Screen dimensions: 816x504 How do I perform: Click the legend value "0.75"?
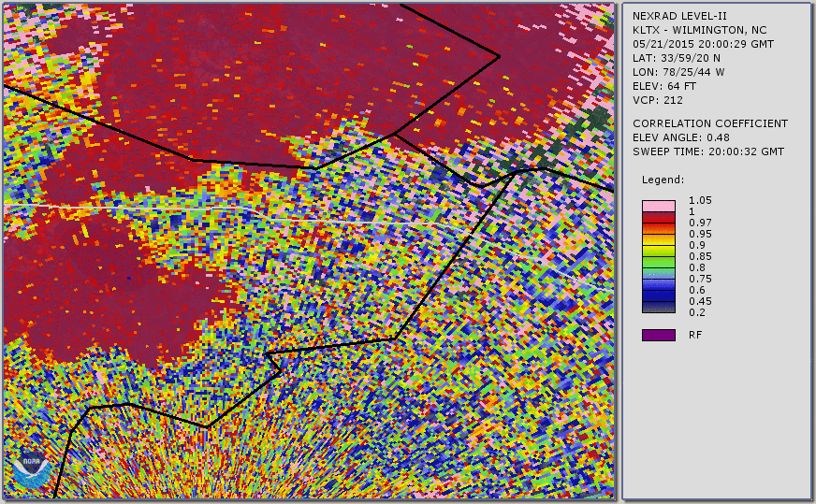point(700,279)
